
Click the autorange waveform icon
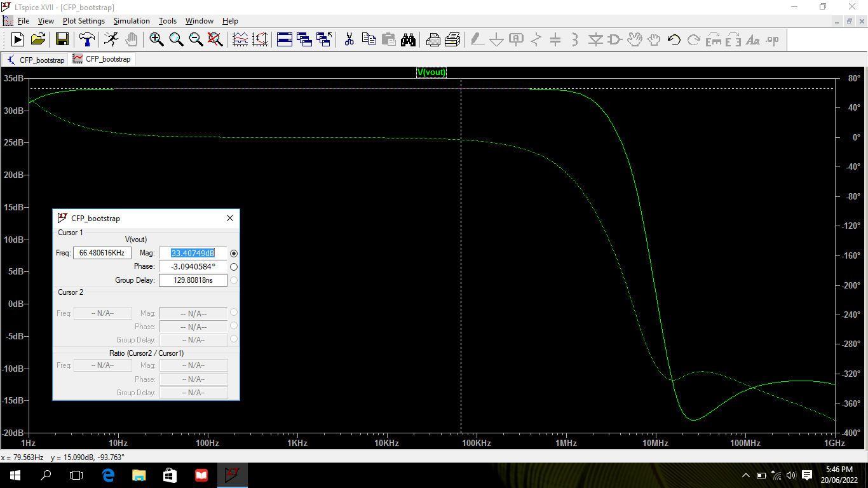click(x=240, y=39)
